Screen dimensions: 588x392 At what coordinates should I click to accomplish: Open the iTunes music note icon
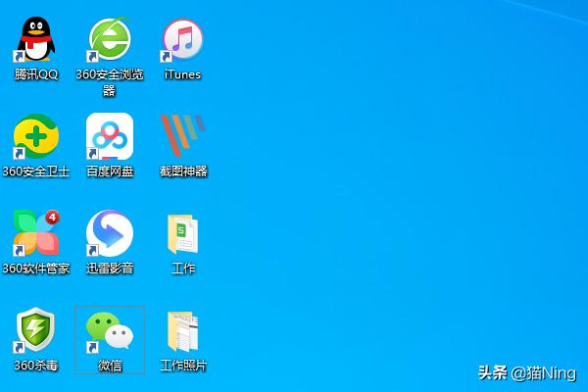tap(182, 40)
